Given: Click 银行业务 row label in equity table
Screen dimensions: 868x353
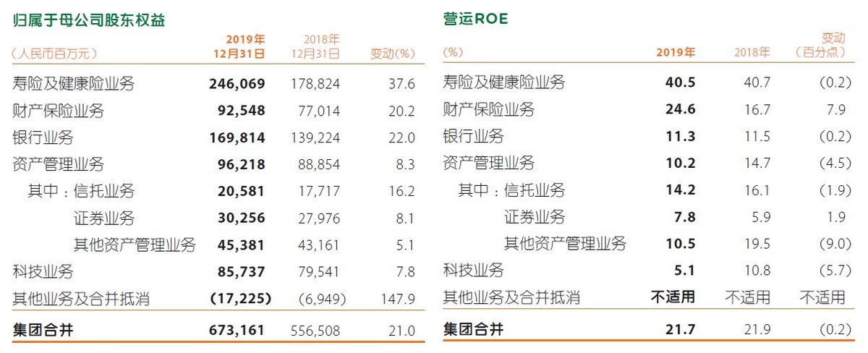Looking at the screenshot, I should (x=43, y=137).
